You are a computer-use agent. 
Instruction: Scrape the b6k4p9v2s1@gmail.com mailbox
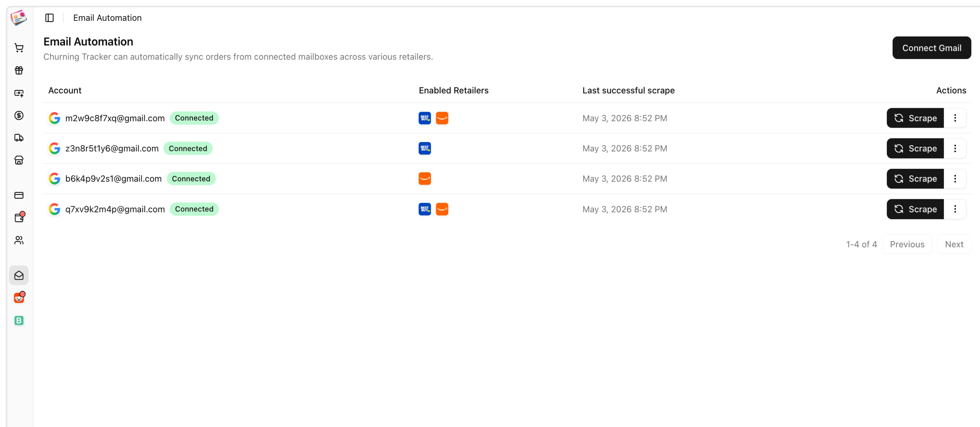[x=915, y=179]
